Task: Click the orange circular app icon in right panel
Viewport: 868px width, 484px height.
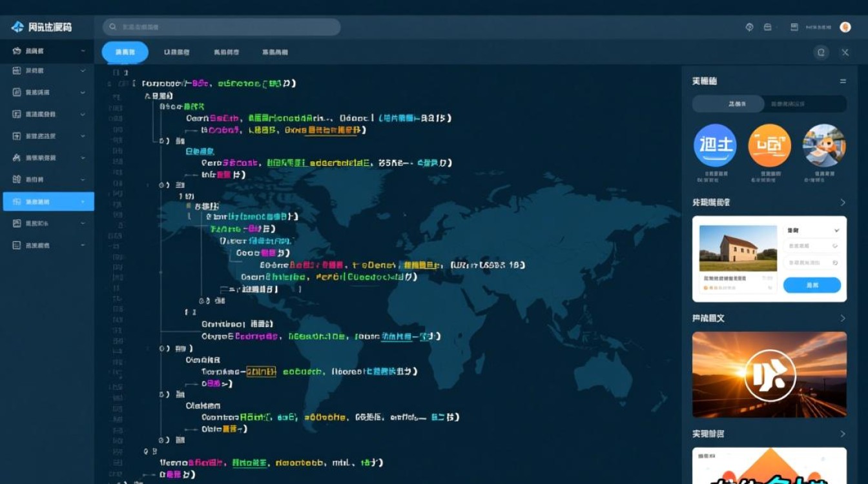Action: (769, 145)
